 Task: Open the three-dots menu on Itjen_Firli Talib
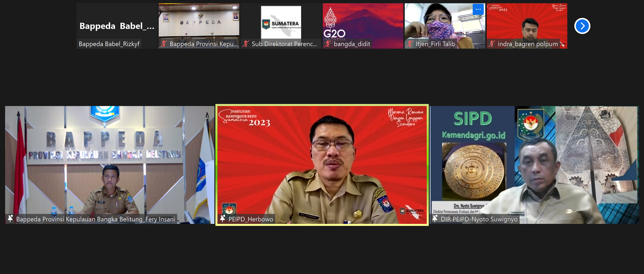(x=478, y=9)
